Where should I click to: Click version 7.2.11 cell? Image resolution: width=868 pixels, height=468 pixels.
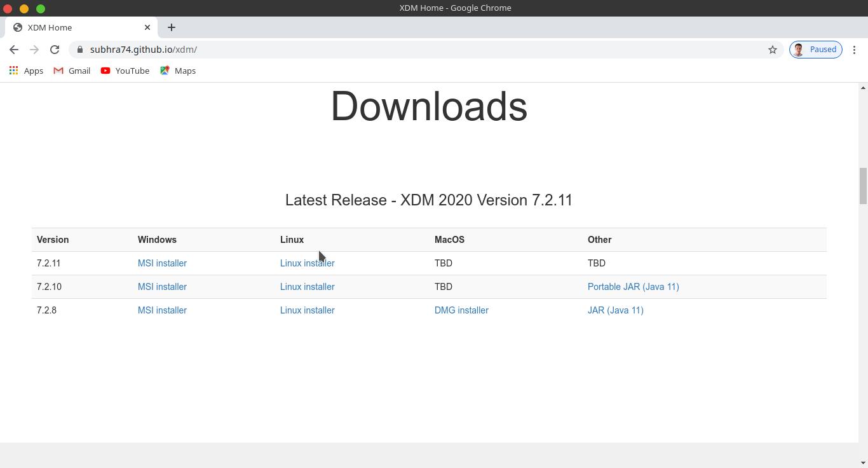[48, 263]
